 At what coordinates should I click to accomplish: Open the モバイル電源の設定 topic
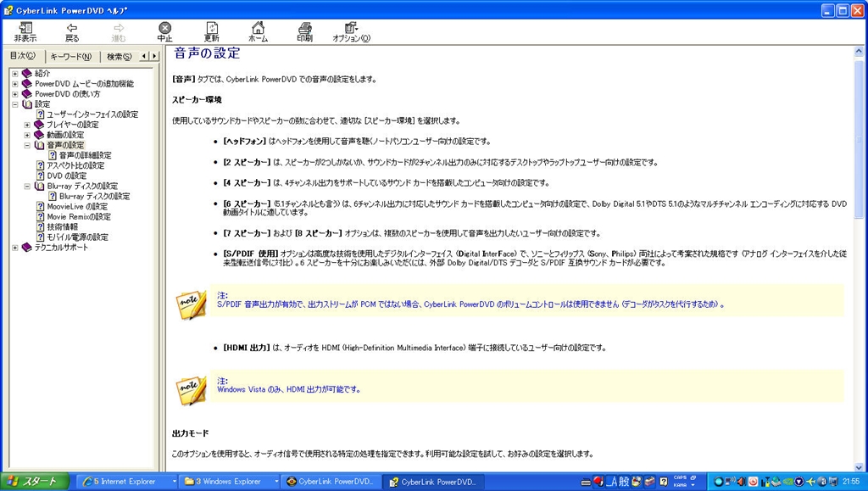[x=77, y=237]
